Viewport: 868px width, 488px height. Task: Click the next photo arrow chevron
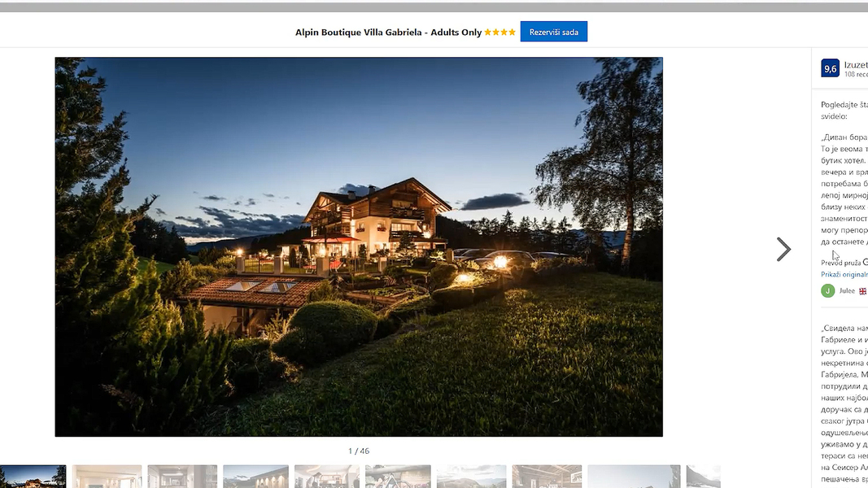click(783, 250)
